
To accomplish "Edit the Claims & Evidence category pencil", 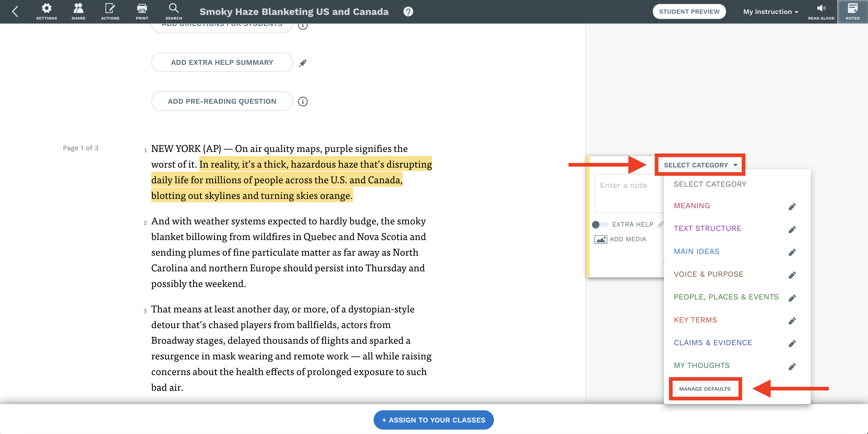I will tap(792, 344).
